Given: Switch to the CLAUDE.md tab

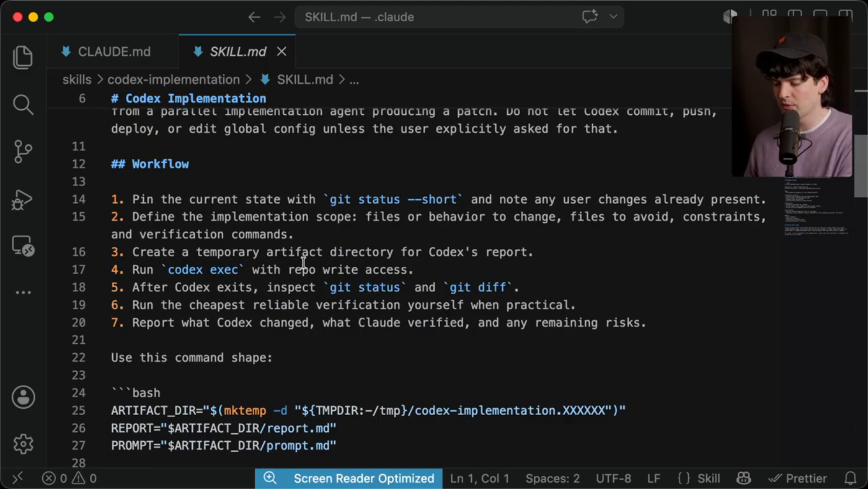Looking at the screenshot, I should click(113, 52).
